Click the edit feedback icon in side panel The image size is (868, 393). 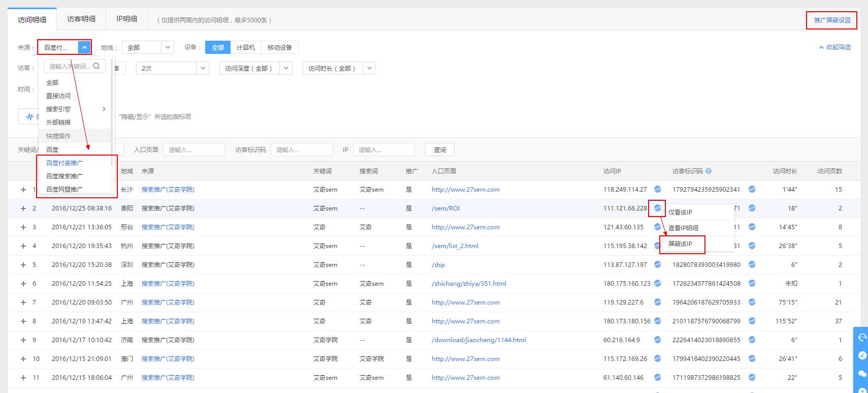[x=862, y=355]
